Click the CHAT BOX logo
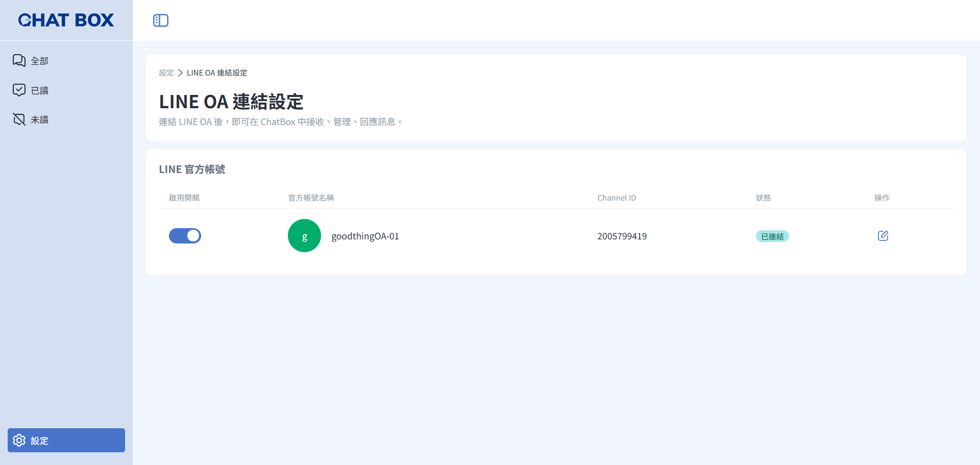The width and height of the screenshot is (980, 465). (x=66, y=20)
